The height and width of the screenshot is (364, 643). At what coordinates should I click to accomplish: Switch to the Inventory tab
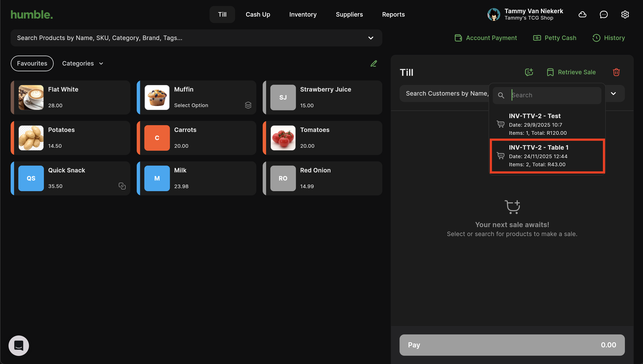[x=303, y=14]
